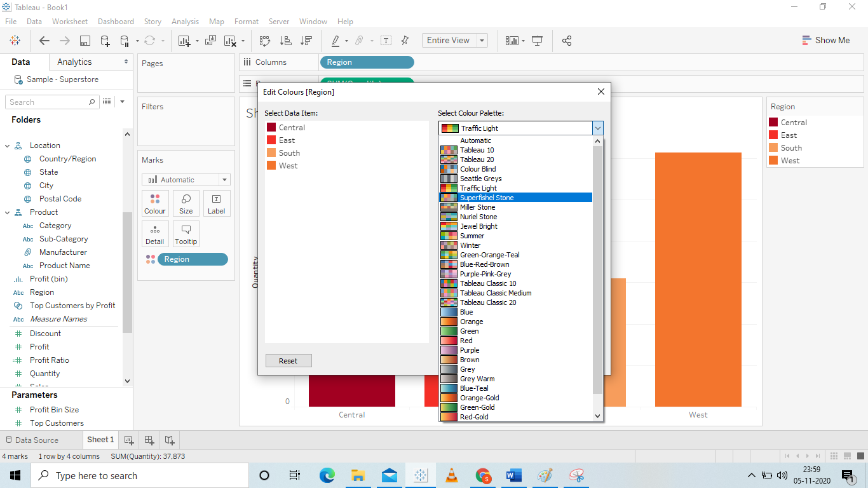Click the New Worksheet toolbar icon
Screen dimensions: 868x488
click(184, 41)
